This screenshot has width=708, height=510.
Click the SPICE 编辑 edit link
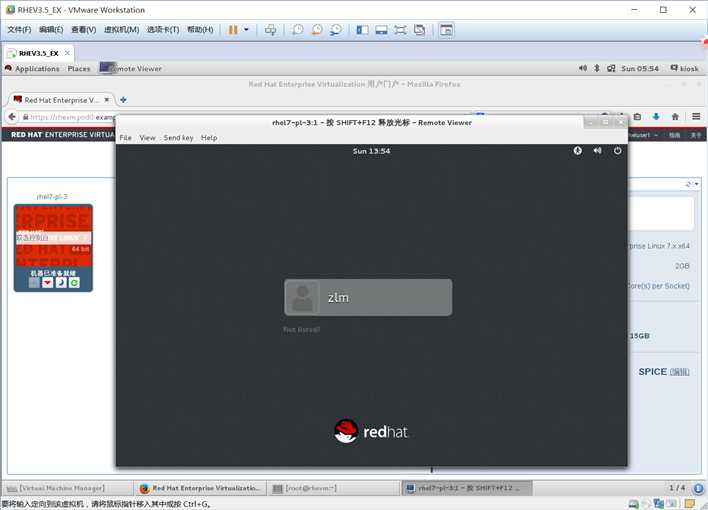coord(679,372)
